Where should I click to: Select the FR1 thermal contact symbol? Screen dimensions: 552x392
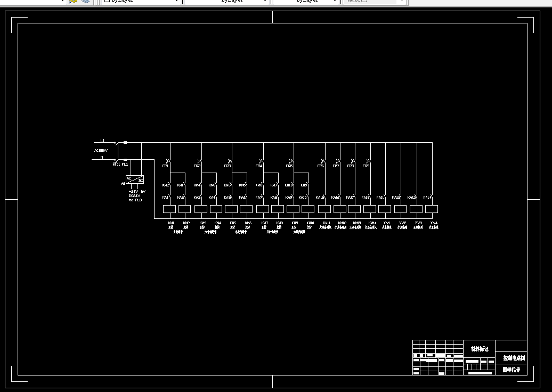(169, 161)
